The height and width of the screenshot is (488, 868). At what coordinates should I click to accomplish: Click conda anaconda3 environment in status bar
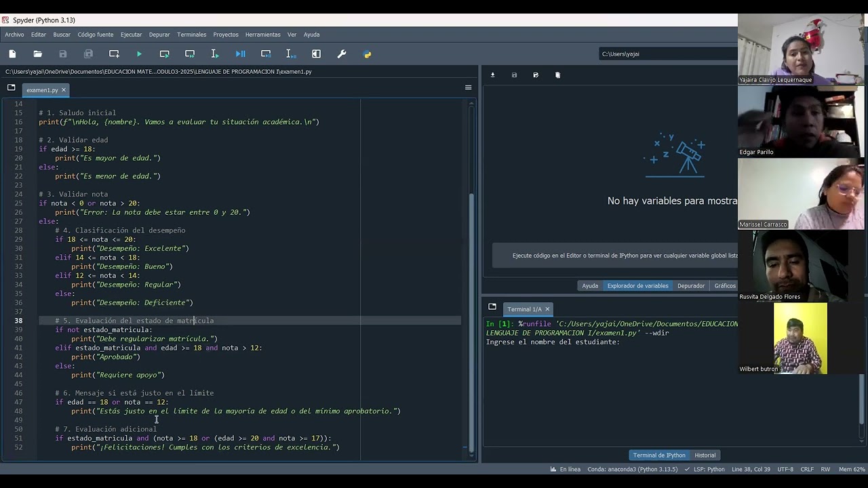click(x=632, y=469)
